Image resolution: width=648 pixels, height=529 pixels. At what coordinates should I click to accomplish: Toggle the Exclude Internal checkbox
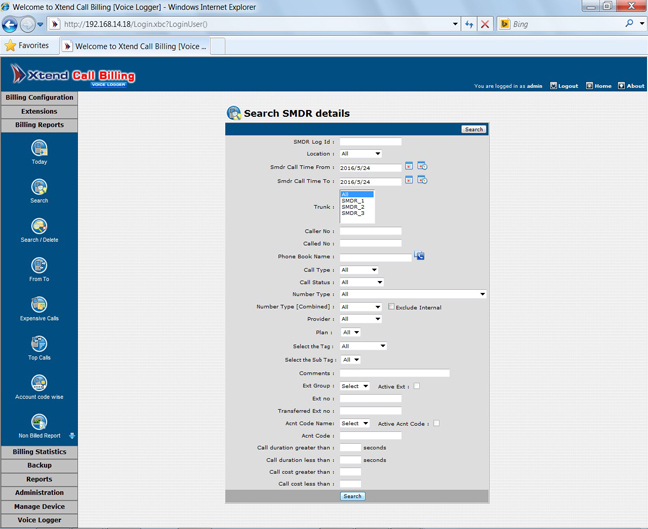pos(391,307)
